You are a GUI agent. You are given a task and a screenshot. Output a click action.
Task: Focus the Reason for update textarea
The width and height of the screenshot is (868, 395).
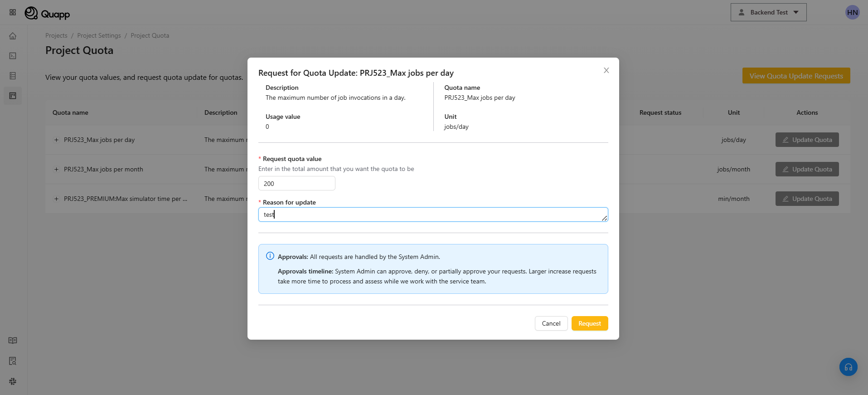432,215
